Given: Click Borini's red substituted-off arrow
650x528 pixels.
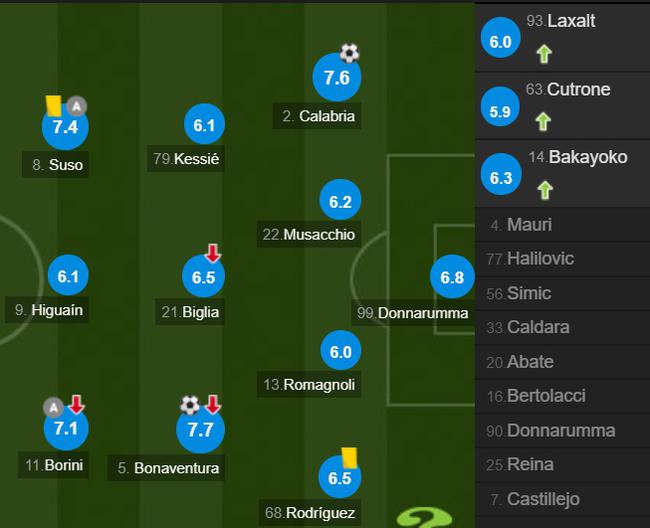Looking at the screenshot, I should tap(76, 404).
